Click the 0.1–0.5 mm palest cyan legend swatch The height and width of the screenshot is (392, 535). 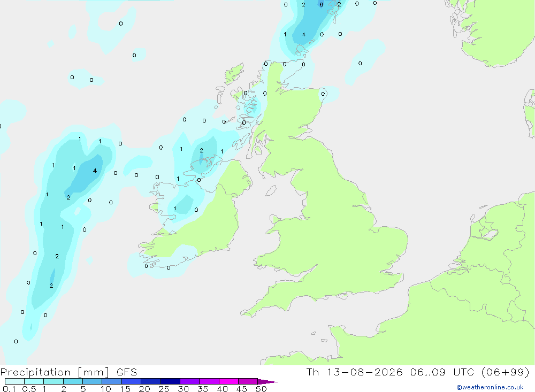pyautogui.click(x=14, y=381)
